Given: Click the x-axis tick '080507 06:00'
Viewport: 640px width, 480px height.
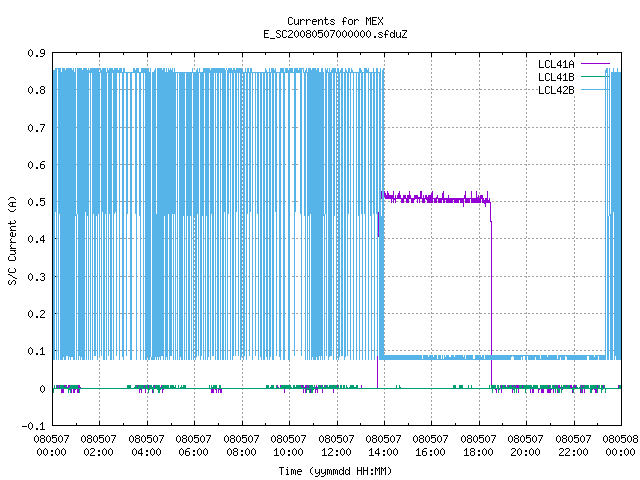Looking at the screenshot, I should (193, 446).
